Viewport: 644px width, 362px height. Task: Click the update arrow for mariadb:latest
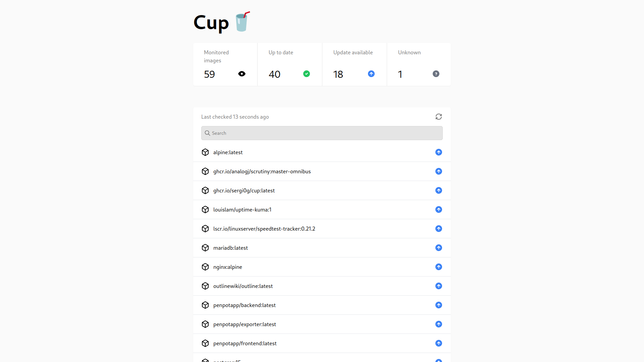pyautogui.click(x=439, y=248)
